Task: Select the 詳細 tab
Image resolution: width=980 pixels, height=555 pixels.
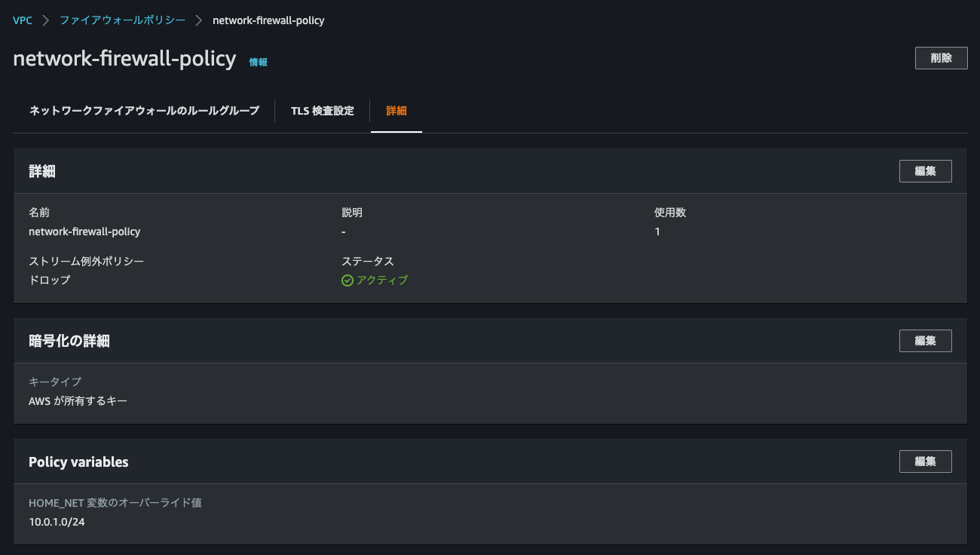Action: coord(397,111)
